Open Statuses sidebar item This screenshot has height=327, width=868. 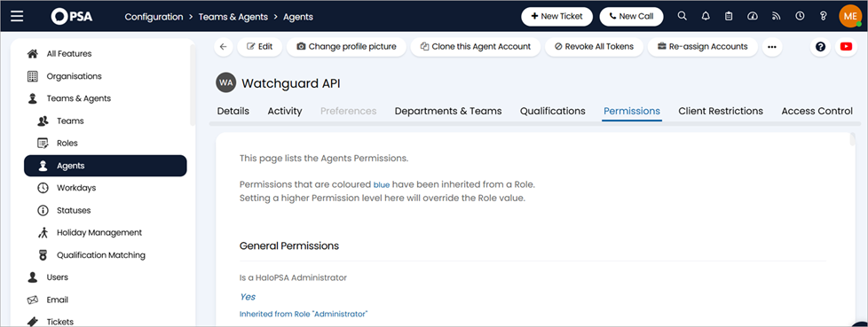pos(106,210)
